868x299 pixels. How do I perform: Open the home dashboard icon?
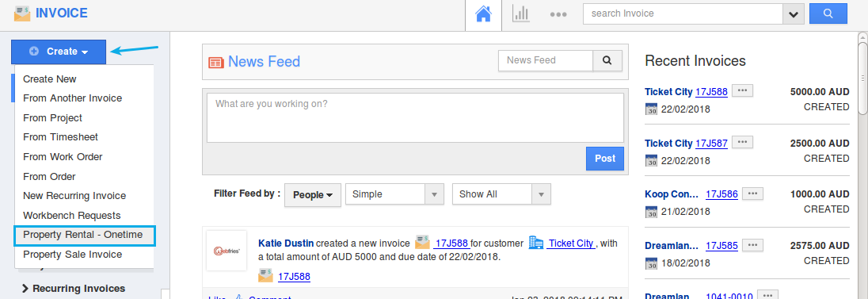click(x=483, y=13)
